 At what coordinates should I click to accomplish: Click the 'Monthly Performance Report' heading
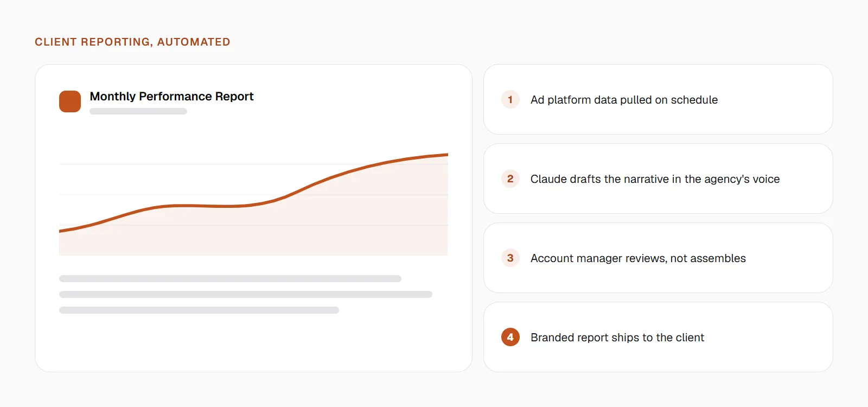(171, 97)
